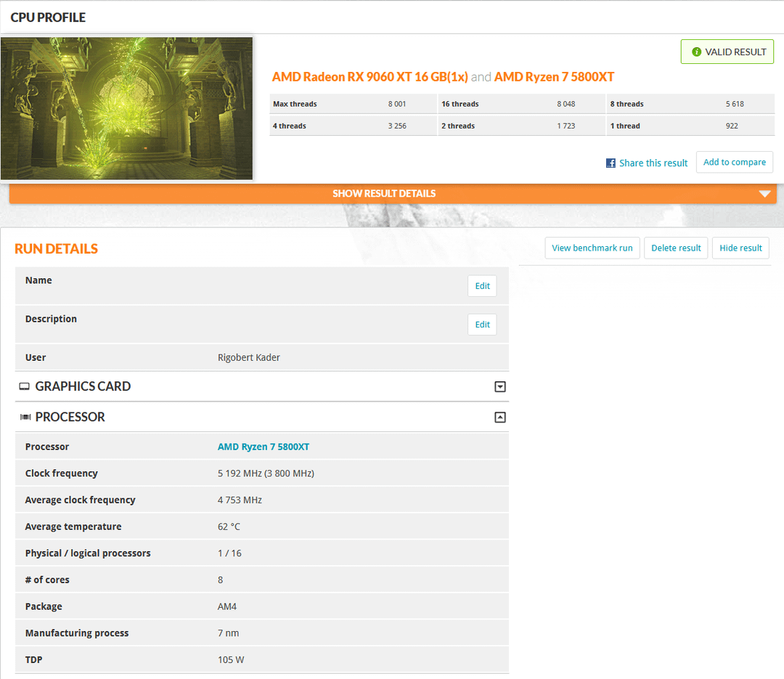Expand the Graphics Card section arrow
This screenshot has height=679, width=784.
499,387
